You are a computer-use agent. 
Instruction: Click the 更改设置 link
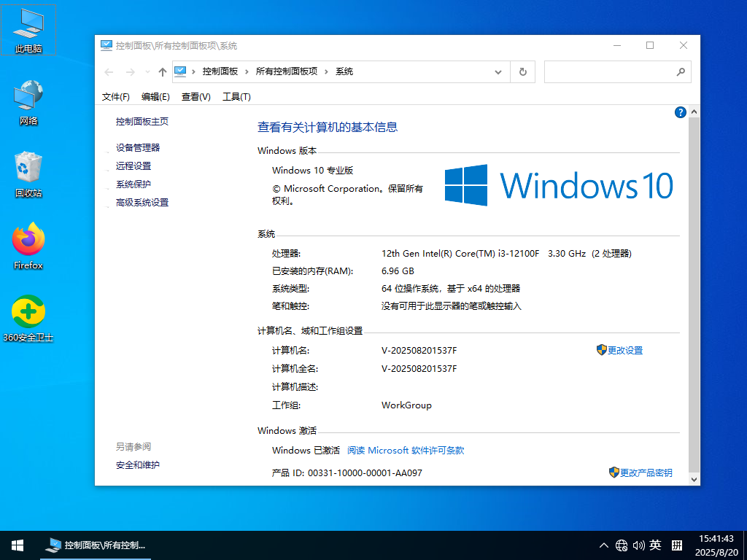click(626, 350)
